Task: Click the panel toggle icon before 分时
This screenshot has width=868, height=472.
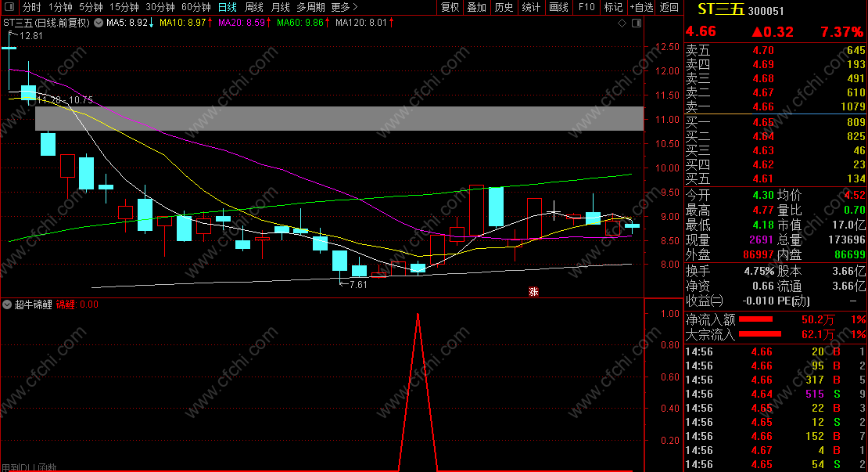Action: (9, 7)
